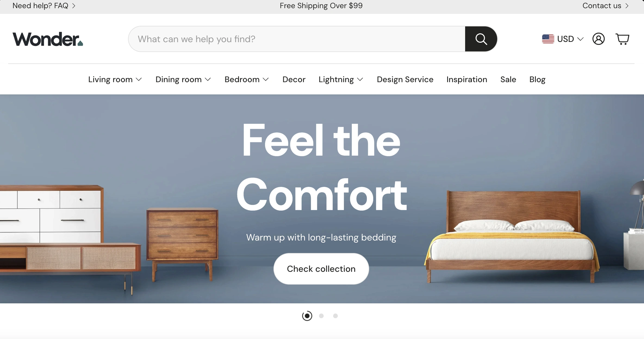The height and width of the screenshot is (339, 644).
Task: Open the Design Service link
Action: click(405, 79)
